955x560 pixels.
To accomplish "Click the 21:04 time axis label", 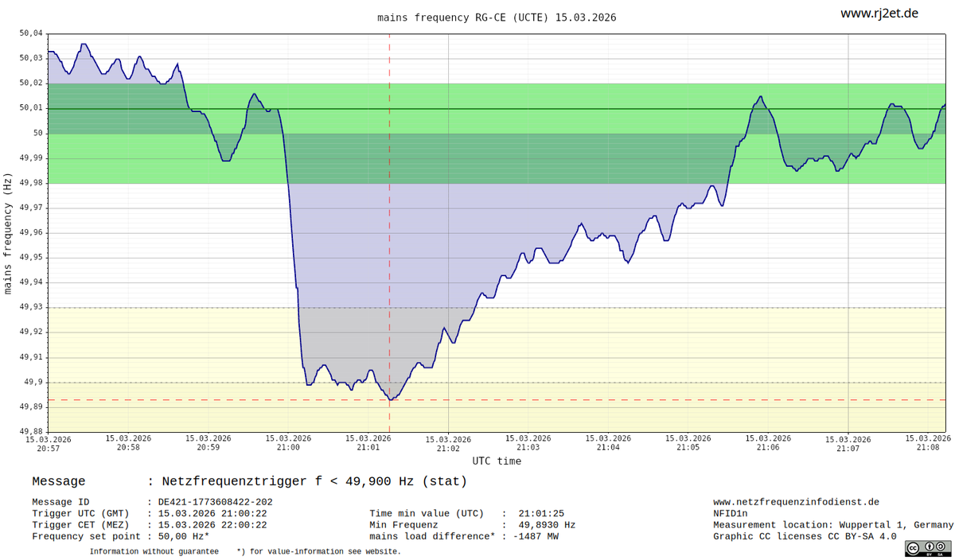I will 608,442.
